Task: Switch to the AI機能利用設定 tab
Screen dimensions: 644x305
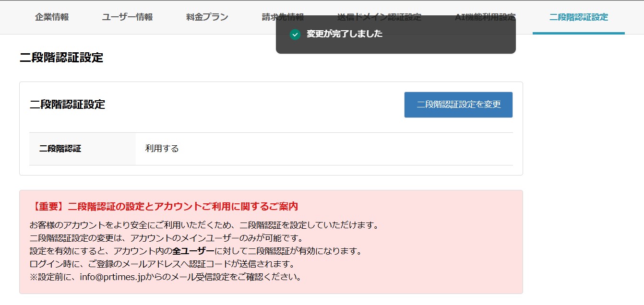Action: tap(485, 16)
